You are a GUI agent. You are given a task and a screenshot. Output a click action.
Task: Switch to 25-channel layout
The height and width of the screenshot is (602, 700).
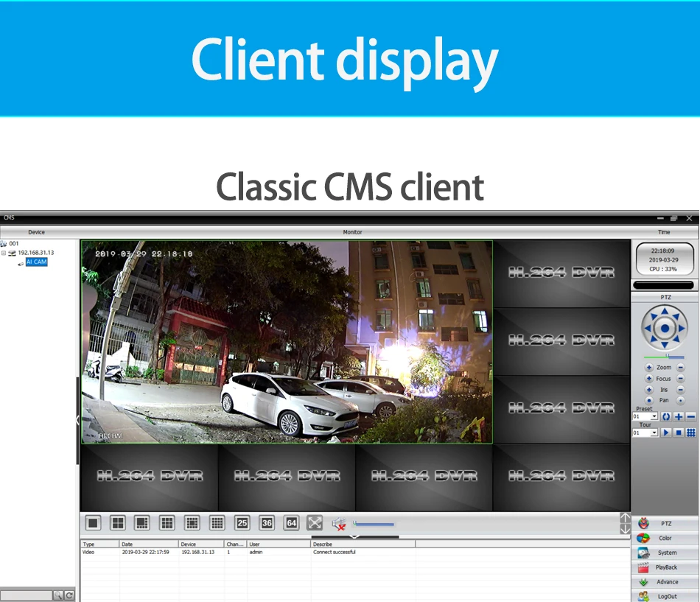(x=242, y=522)
